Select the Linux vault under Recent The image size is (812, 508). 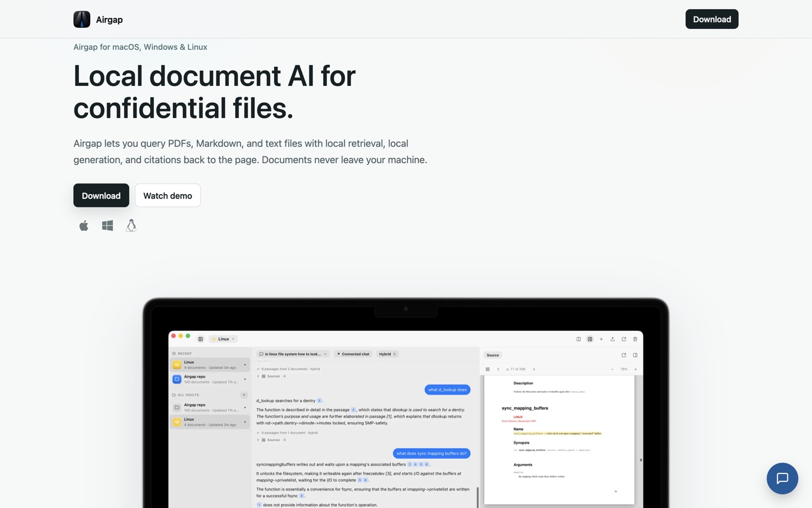210,365
